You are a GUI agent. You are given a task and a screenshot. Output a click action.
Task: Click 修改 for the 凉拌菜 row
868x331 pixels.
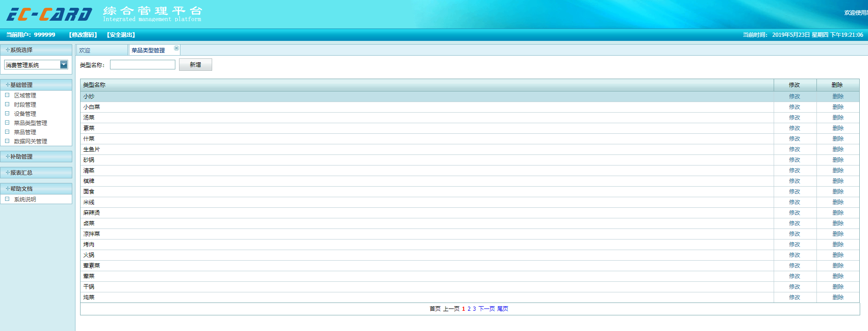click(795, 234)
